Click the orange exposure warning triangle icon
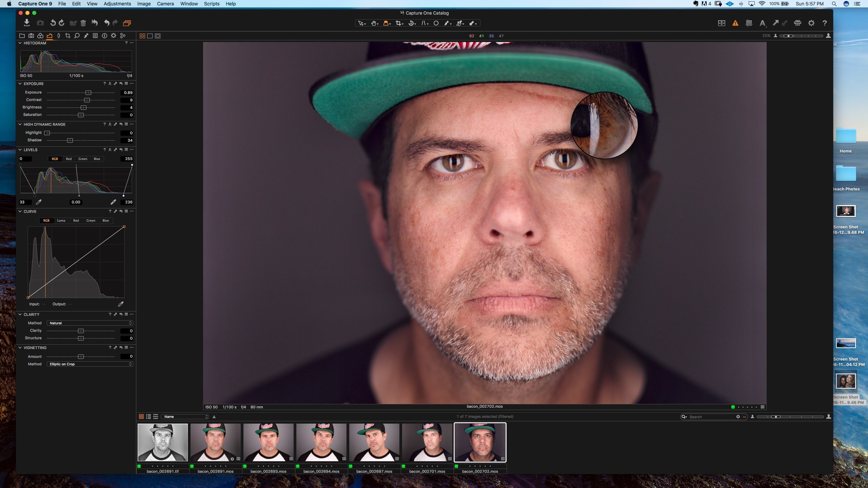The width and height of the screenshot is (868, 488). coord(735,23)
